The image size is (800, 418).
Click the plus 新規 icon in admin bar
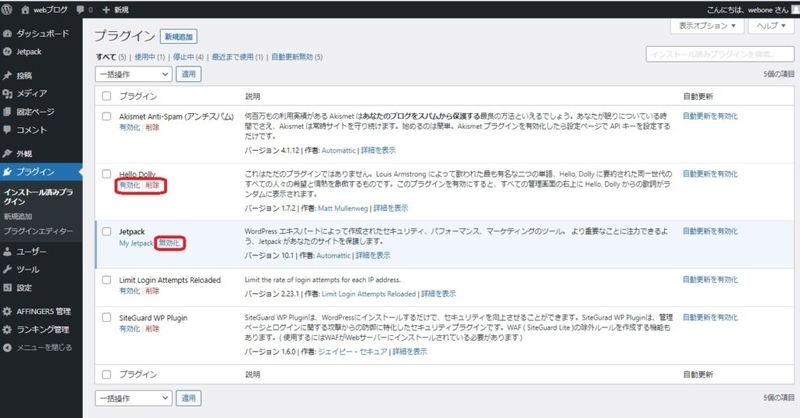106,10
